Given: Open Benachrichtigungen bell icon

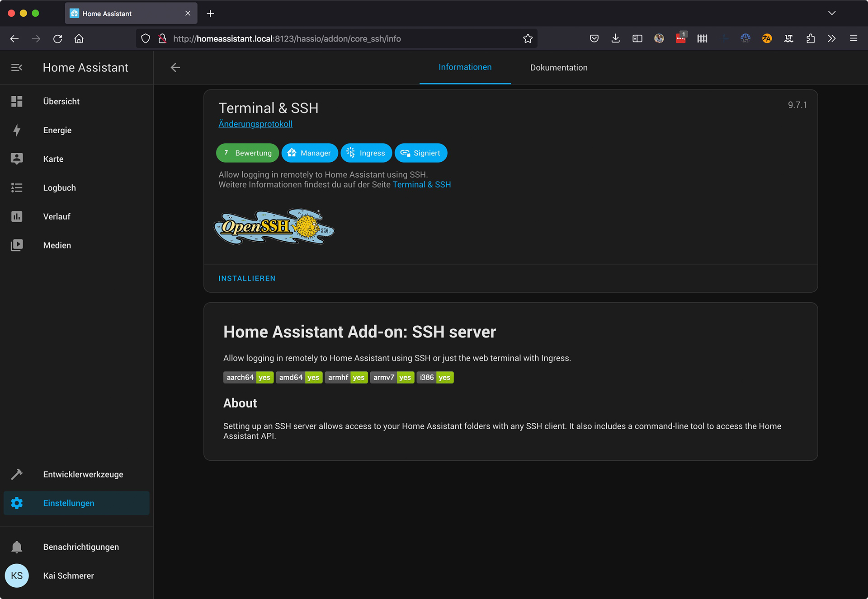Looking at the screenshot, I should point(17,547).
